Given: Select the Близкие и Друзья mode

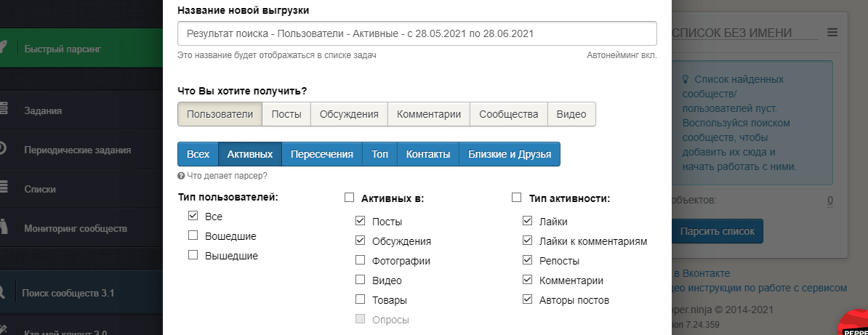Looking at the screenshot, I should [x=509, y=154].
